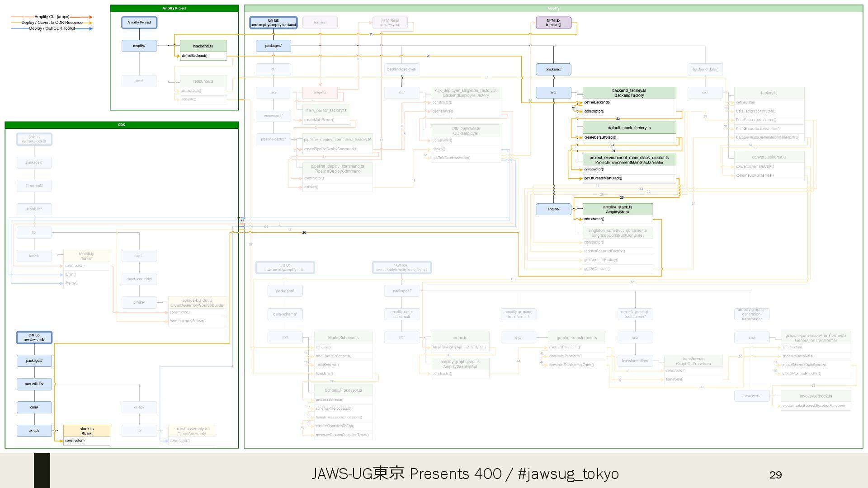Click the #jawsug_tokyo hashtag in the footer

[x=568, y=474]
